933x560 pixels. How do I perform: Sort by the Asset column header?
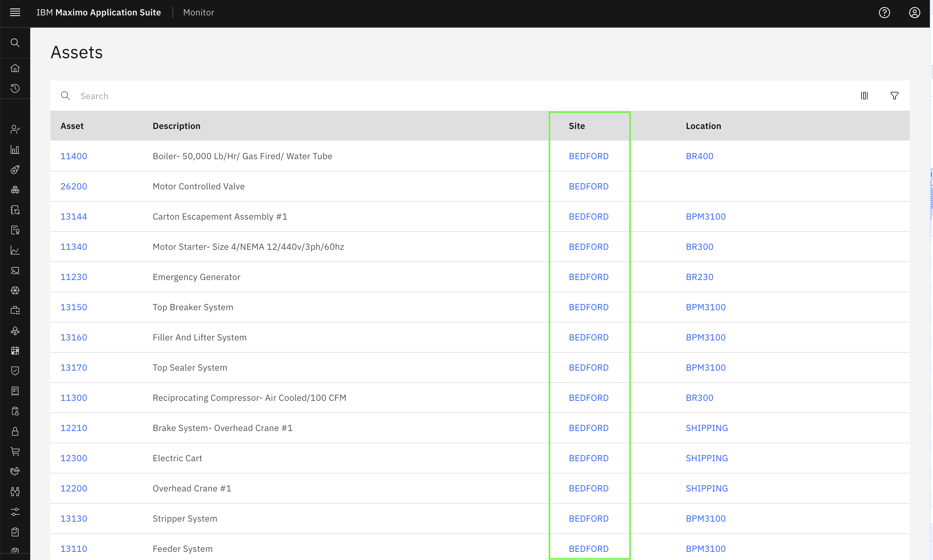pyautogui.click(x=72, y=126)
